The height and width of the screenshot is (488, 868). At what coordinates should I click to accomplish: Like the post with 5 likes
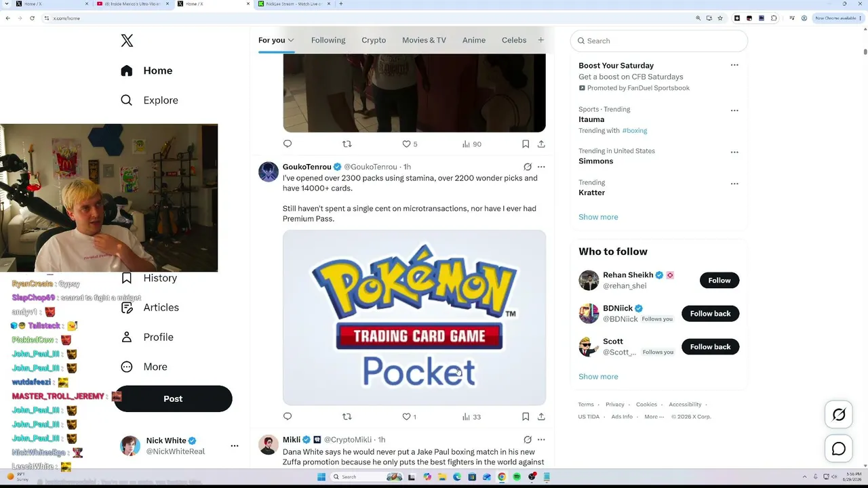[x=410, y=144]
